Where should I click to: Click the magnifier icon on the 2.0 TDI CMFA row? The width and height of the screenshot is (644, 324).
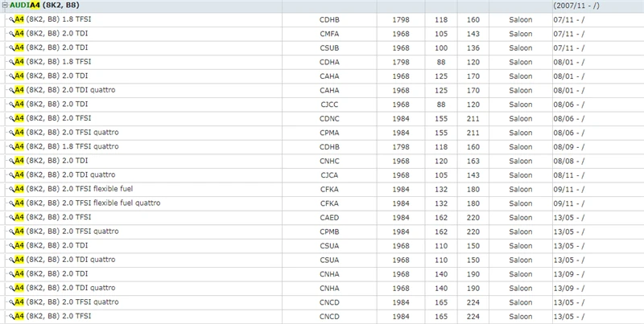pos(11,34)
